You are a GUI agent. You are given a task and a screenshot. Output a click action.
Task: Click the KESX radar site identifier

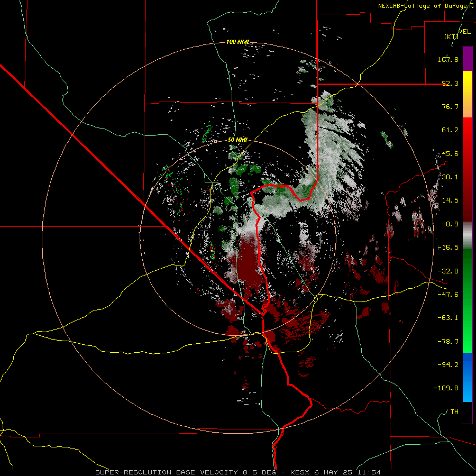tap(301, 472)
